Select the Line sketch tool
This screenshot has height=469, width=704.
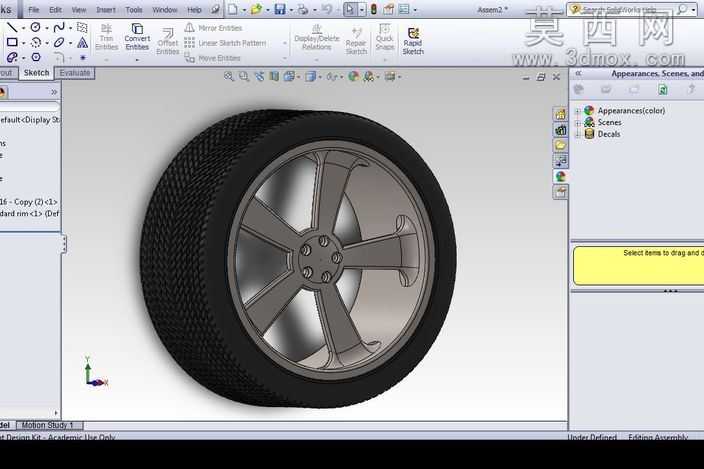(x=12, y=28)
